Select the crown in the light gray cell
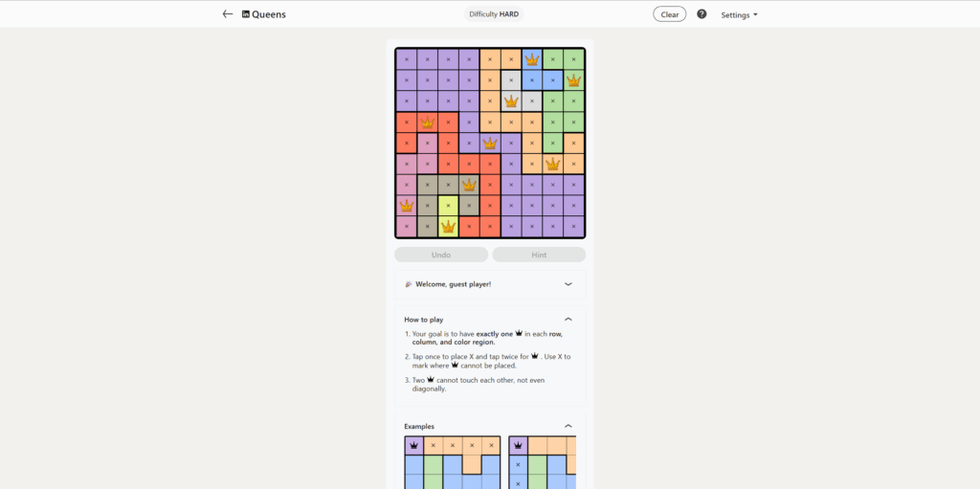Image resolution: width=980 pixels, height=489 pixels. pyautogui.click(x=511, y=100)
